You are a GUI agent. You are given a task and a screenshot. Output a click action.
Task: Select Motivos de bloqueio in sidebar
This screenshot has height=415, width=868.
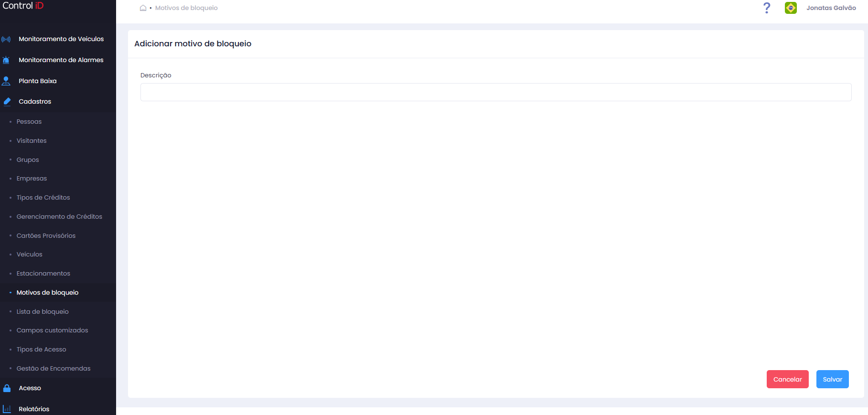pyautogui.click(x=47, y=293)
